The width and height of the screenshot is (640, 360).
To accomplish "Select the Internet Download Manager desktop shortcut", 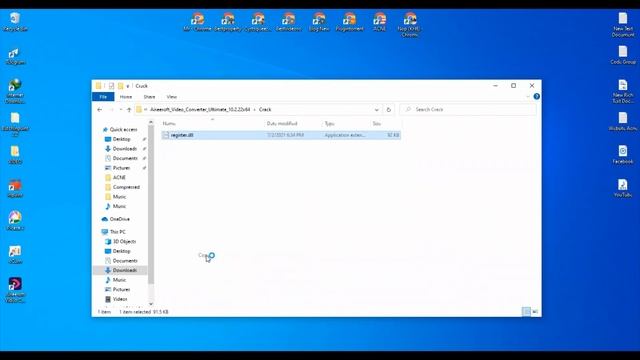I will pyautogui.click(x=15, y=91).
